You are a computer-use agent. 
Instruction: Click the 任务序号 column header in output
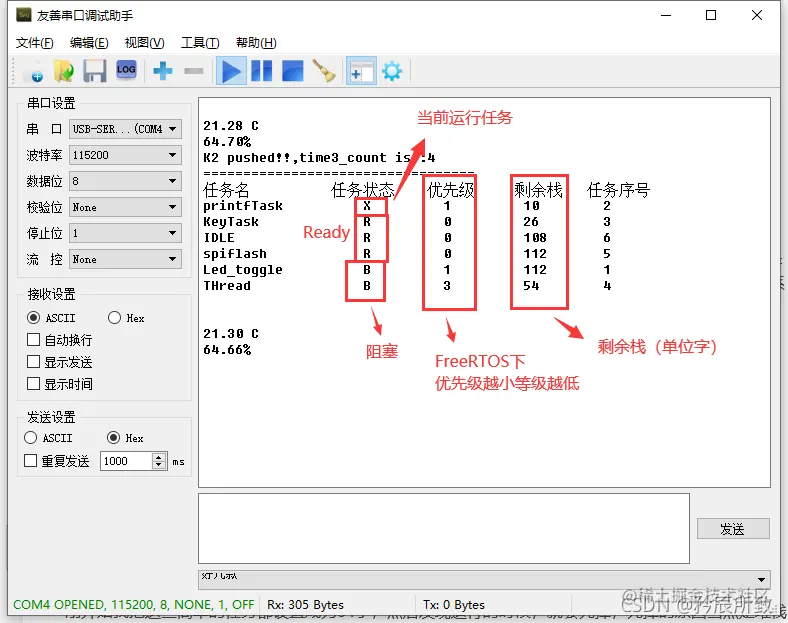[618, 190]
